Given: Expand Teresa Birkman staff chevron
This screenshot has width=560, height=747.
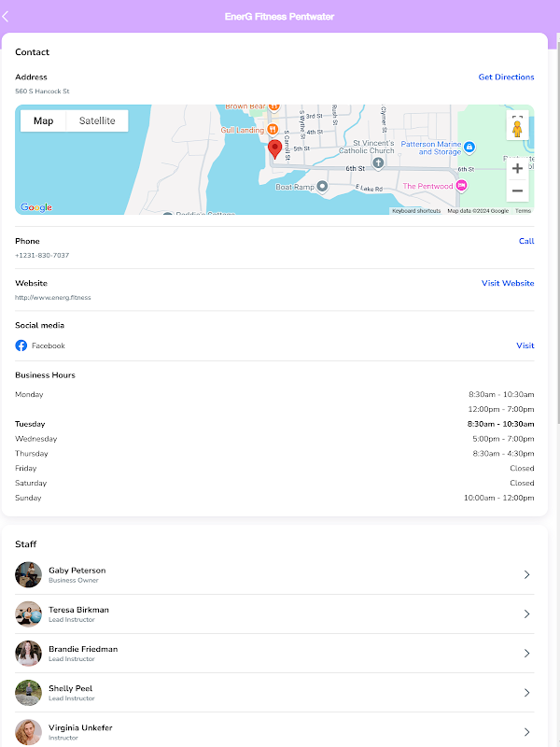Looking at the screenshot, I should pyautogui.click(x=526, y=614).
